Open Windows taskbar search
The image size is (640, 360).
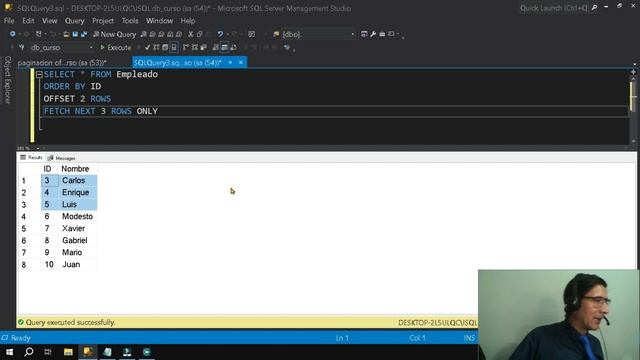(29, 352)
